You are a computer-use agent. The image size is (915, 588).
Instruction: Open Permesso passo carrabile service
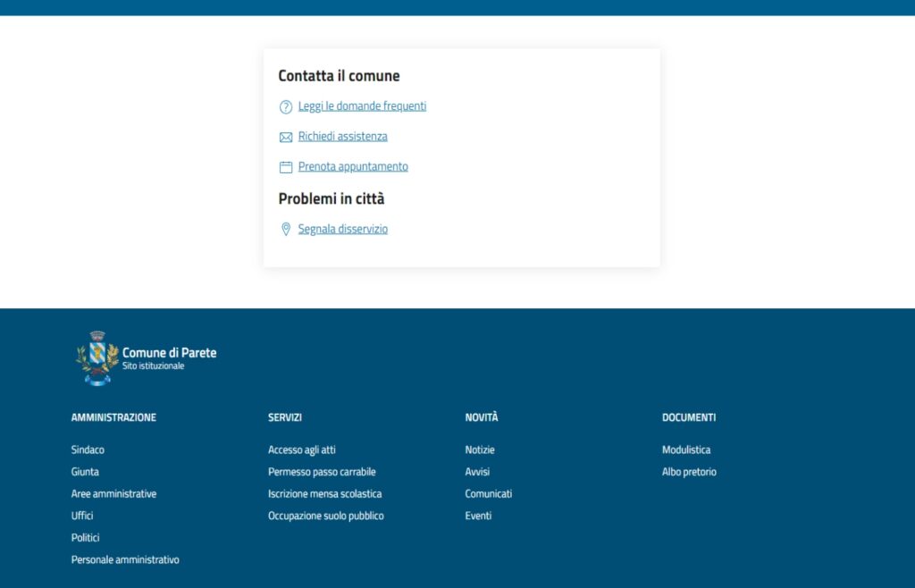click(x=322, y=472)
